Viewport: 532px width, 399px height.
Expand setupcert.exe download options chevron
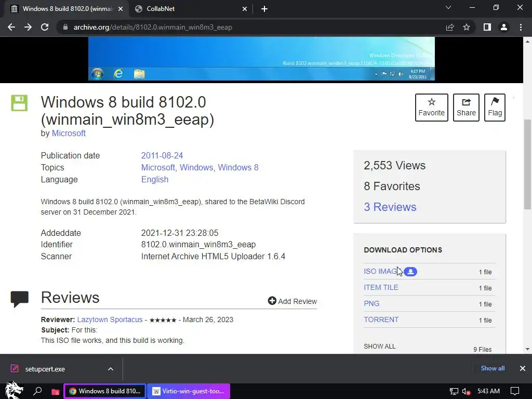click(111, 369)
